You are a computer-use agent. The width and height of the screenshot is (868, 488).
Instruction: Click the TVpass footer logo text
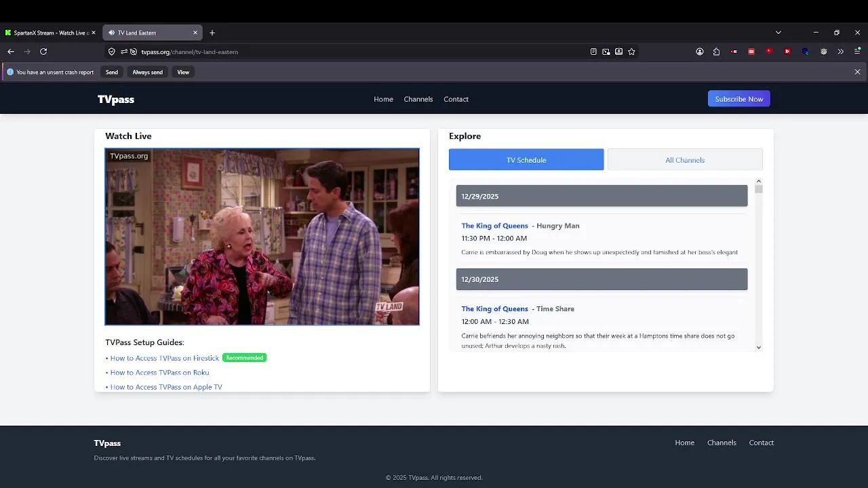pos(107,443)
